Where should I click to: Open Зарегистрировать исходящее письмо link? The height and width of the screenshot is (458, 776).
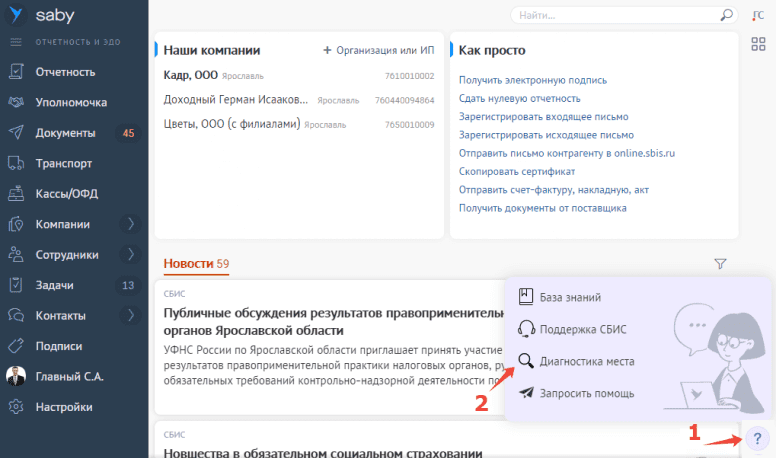coord(546,135)
